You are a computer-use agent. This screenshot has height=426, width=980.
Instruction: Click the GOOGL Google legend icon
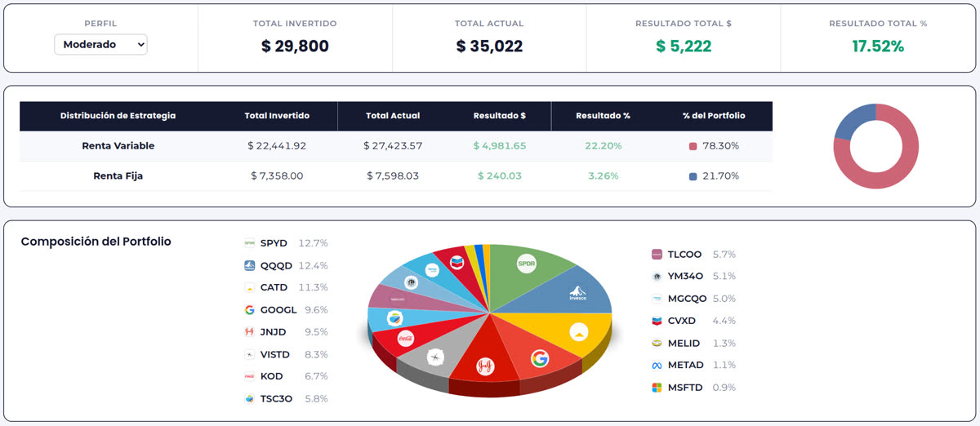tap(250, 310)
